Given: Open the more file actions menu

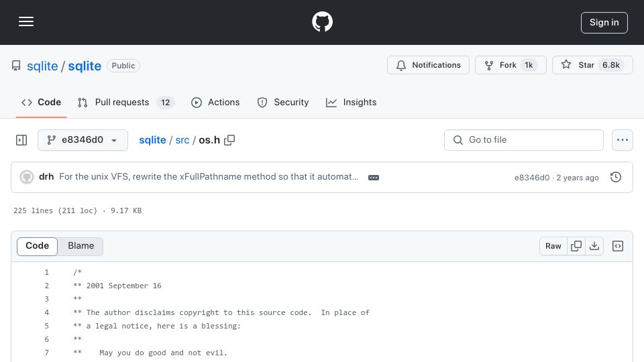Looking at the screenshot, I should click(x=623, y=140).
